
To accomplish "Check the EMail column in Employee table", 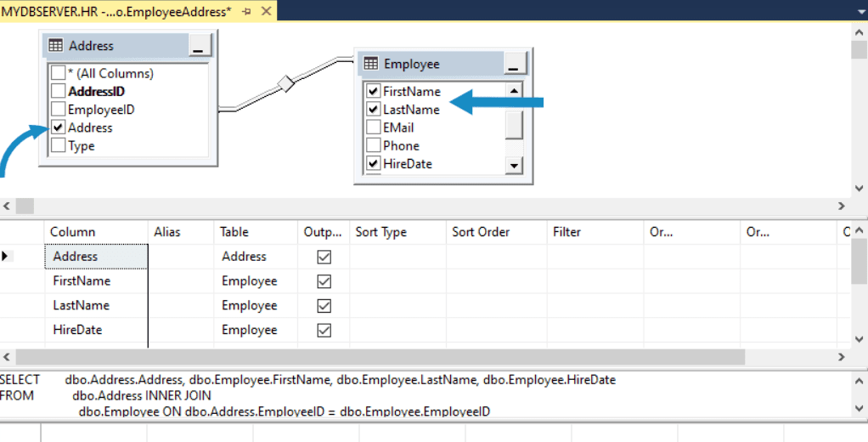I will click(373, 127).
